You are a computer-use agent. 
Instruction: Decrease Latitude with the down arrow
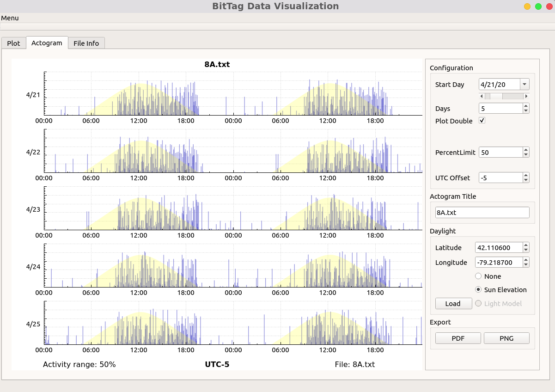coord(526,250)
